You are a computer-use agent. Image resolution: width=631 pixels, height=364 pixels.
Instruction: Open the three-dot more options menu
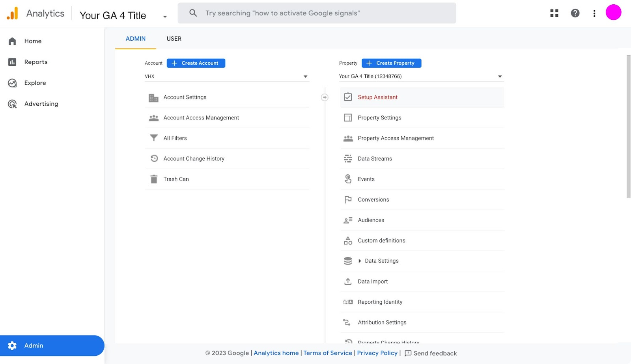click(594, 13)
